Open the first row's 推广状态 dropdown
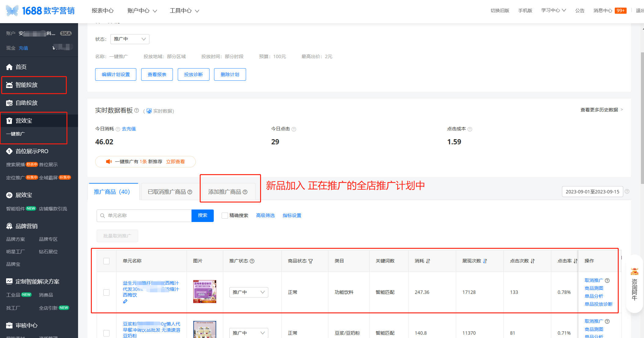Image resolution: width=644 pixels, height=338 pixels. pyautogui.click(x=249, y=292)
